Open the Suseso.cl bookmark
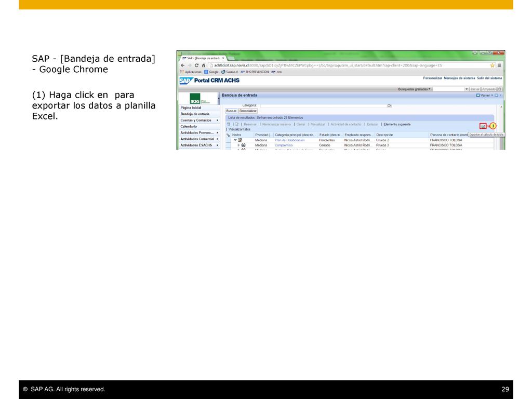 click(230, 72)
